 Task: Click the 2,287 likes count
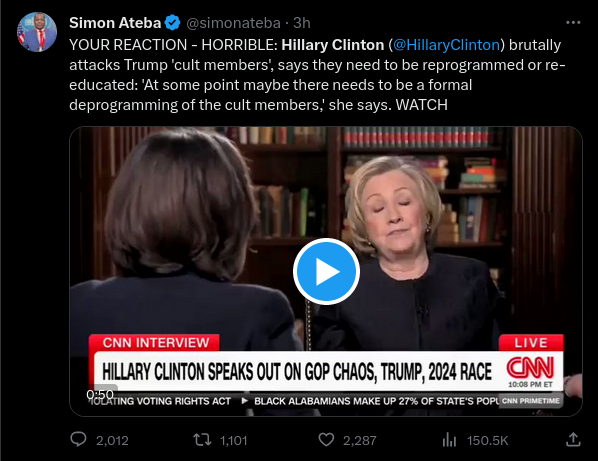360,441
